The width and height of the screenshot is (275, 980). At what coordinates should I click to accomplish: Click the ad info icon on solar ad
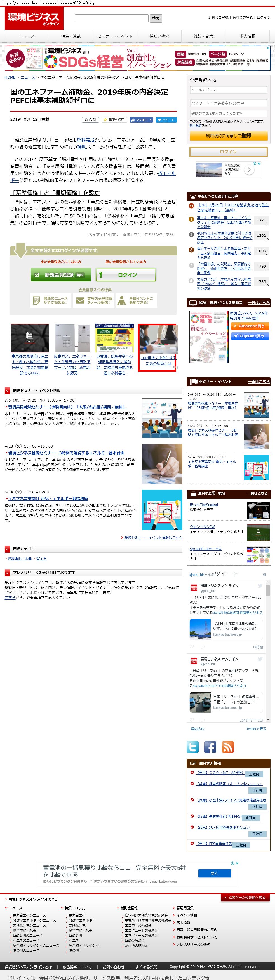[x=255, y=164]
